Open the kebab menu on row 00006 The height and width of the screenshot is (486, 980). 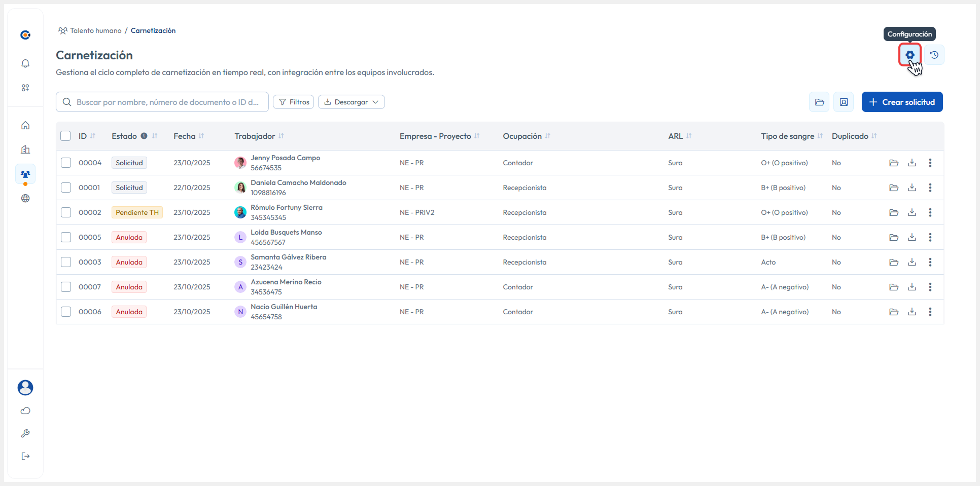tap(931, 312)
